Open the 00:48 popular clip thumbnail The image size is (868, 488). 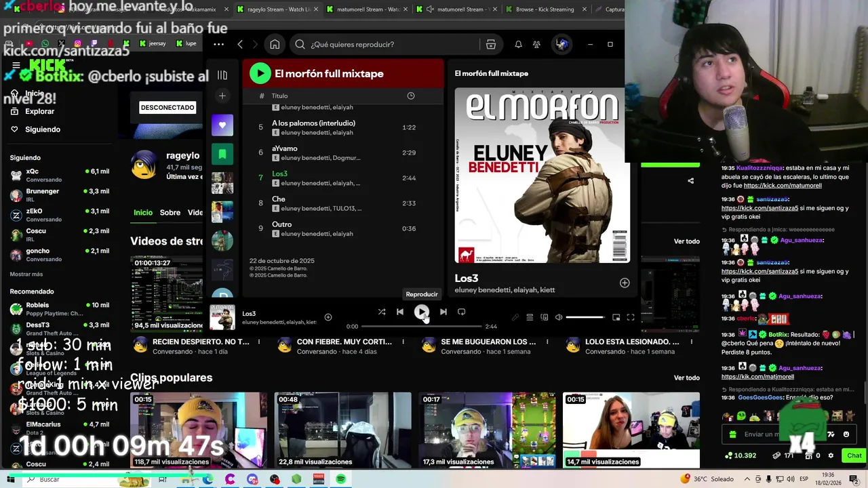click(342, 430)
